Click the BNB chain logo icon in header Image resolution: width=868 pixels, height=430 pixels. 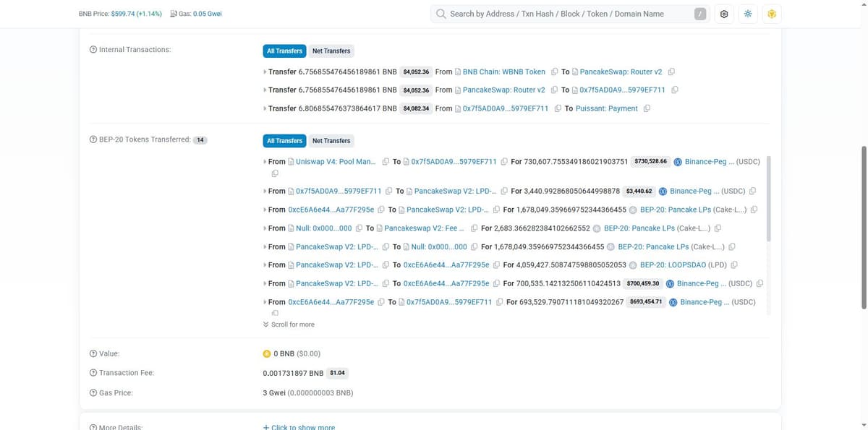pyautogui.click(x=772, y=14)
